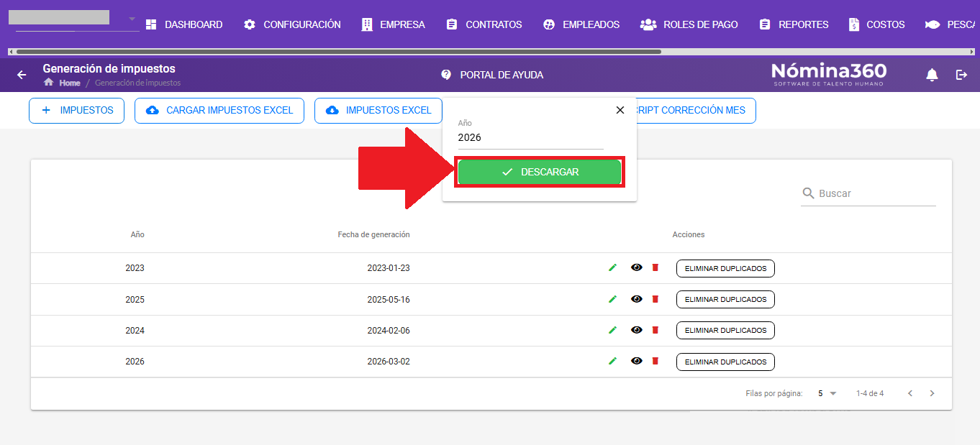Edit the 2023 tax row pencil
This screenshot has height=445, width=980.
pyautogui.click(x=613, y=267)
